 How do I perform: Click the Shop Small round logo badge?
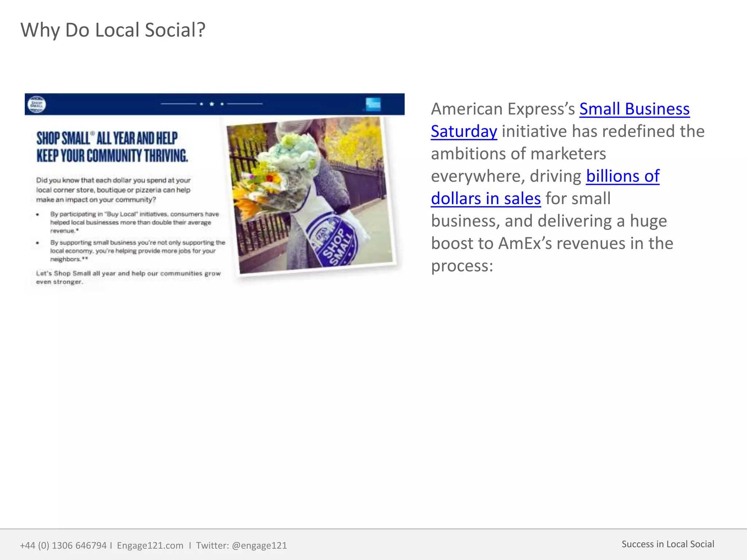pos(37,104)
